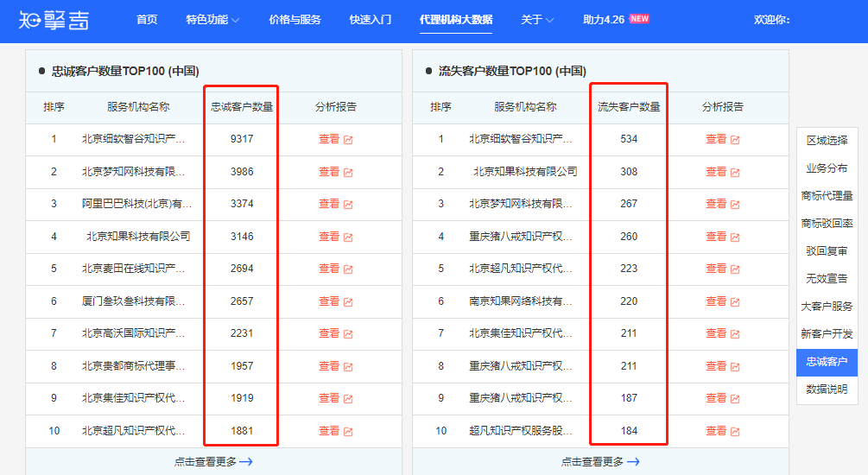Open report icon for lost rank 5 (223)
Image resolution: width=868 pixels, height=475 pixels.
point(735,269)
